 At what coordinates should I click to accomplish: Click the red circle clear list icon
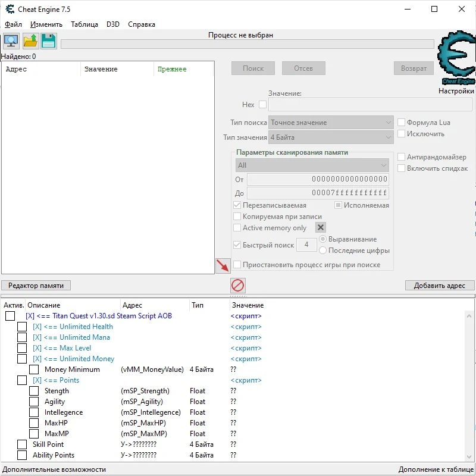(x=238, y=286)
